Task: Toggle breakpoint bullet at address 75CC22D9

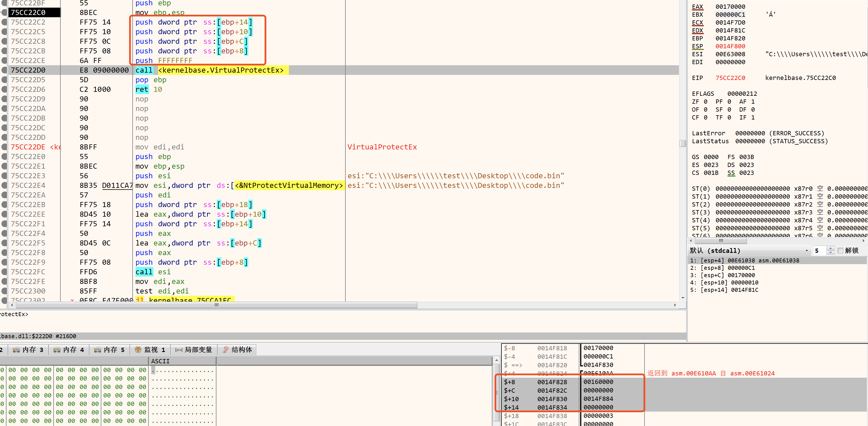Action: tap(5, 99)
